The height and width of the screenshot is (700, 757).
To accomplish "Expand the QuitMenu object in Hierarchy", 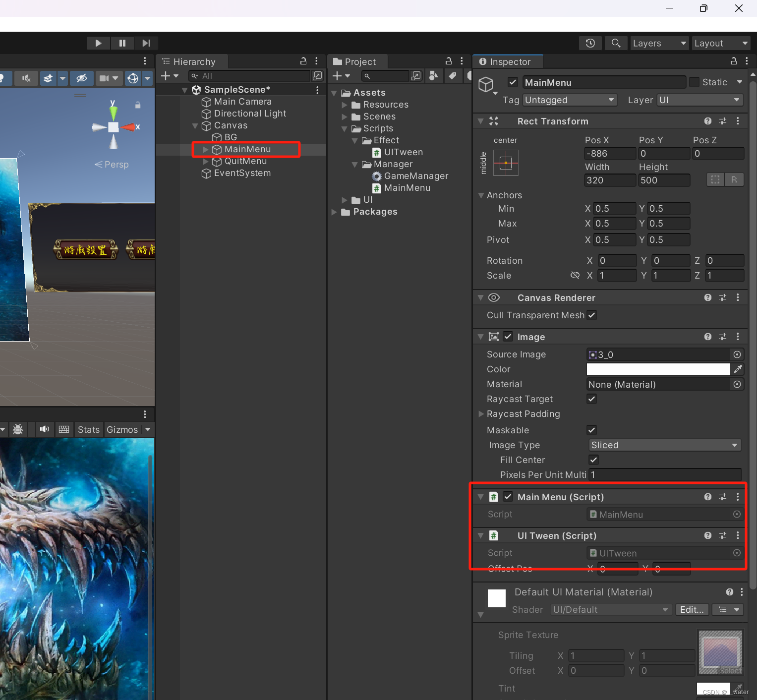I will pyautogui.click(x=205, y=161).
